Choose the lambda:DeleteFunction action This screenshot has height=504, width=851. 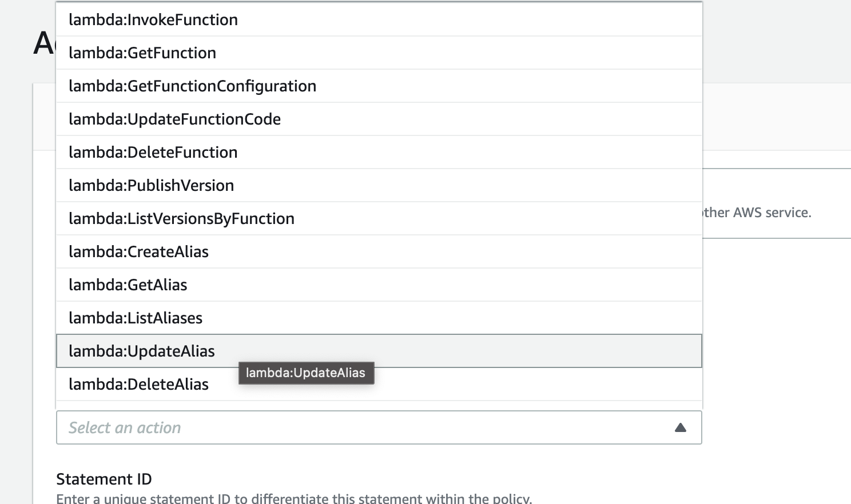(153, 153)
